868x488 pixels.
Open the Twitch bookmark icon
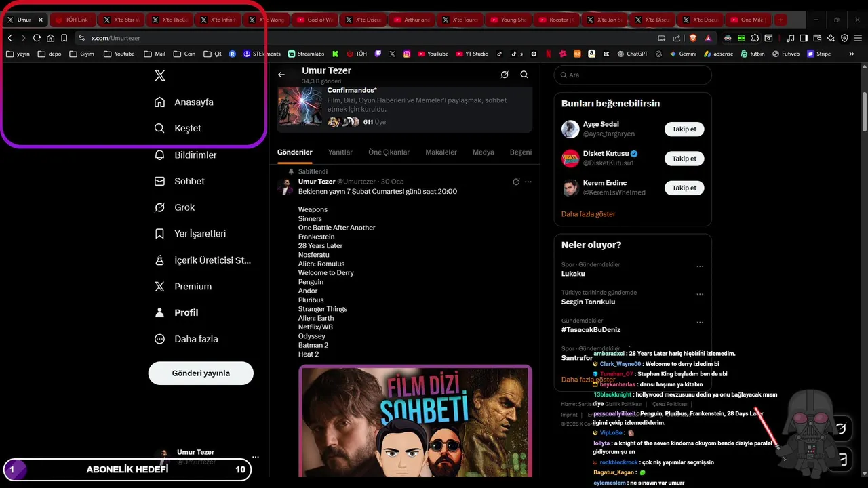point(378,54)
